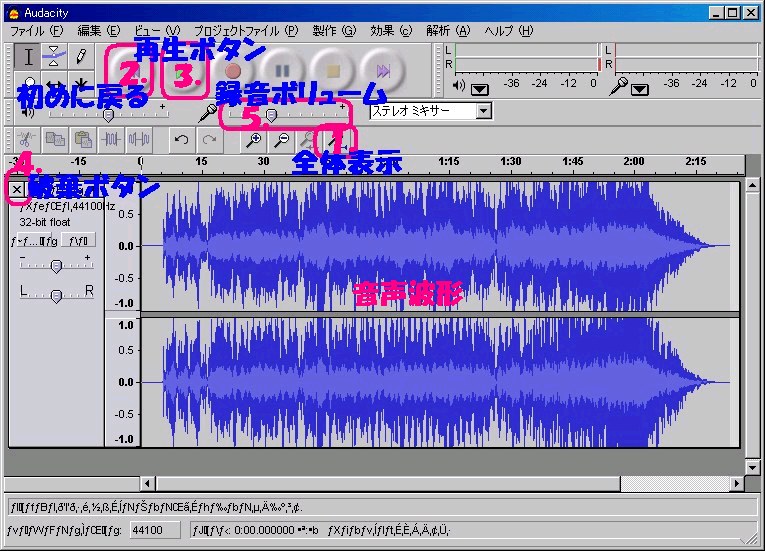
Task: Click the vertical scrollbar down arrow
Action: tap(752, 468)
